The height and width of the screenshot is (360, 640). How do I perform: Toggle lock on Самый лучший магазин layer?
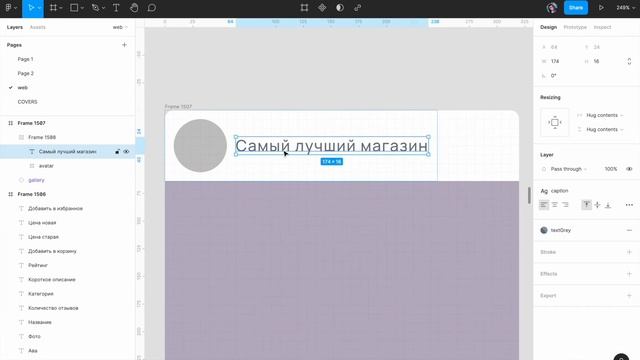(x=117, y=152)
